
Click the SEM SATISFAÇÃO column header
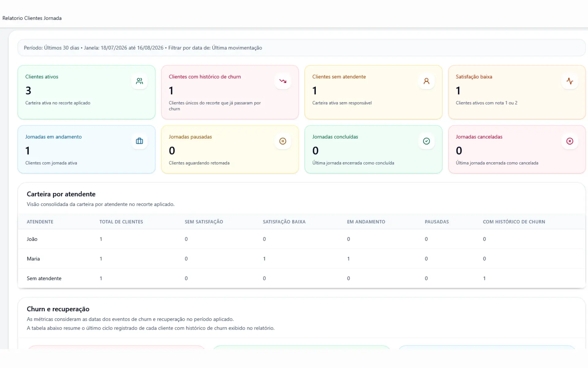[x=204, y=222]
